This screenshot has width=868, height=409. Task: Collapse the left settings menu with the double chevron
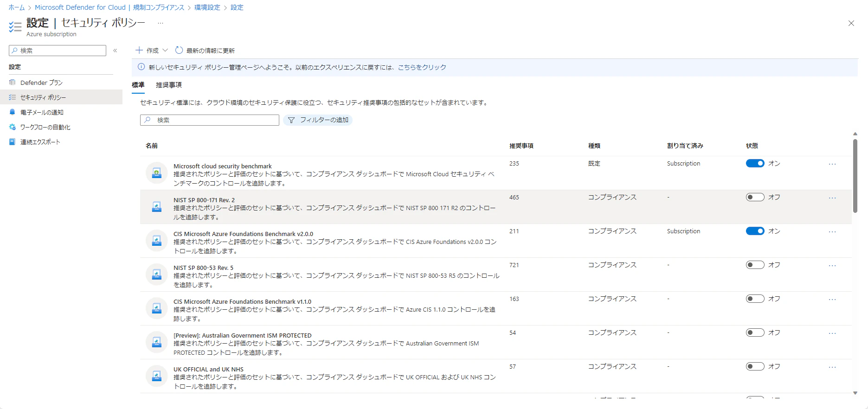coord(115,51)
